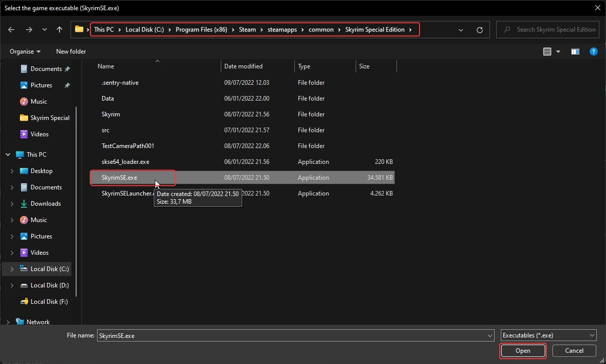The image size is (606, 364).
Task: Select skse64_loader.exe in the file list
Action: point(125,162)
